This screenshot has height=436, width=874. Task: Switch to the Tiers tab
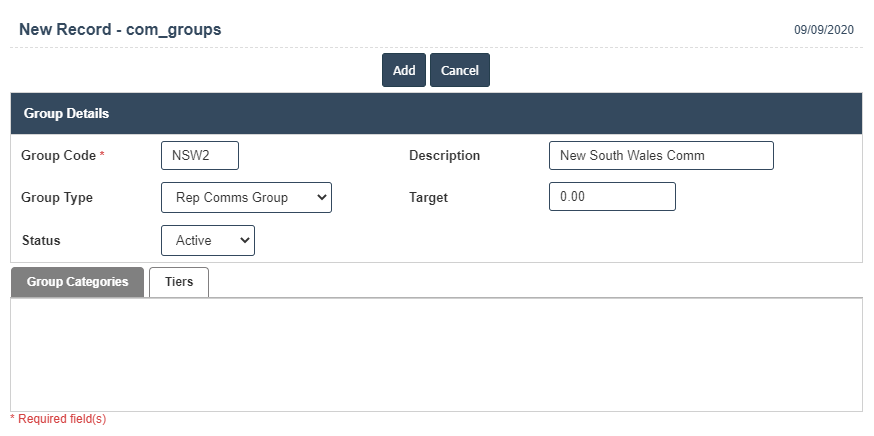tap(179, 282)
